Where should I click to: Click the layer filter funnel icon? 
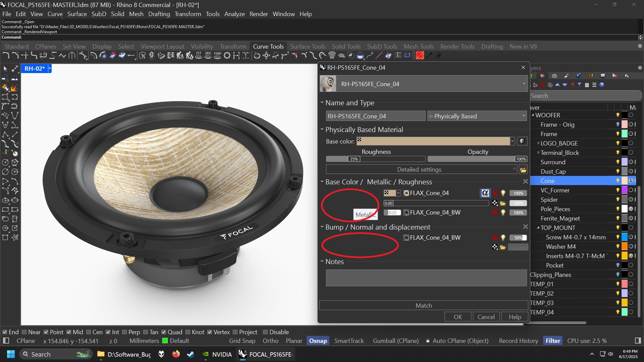579,85
